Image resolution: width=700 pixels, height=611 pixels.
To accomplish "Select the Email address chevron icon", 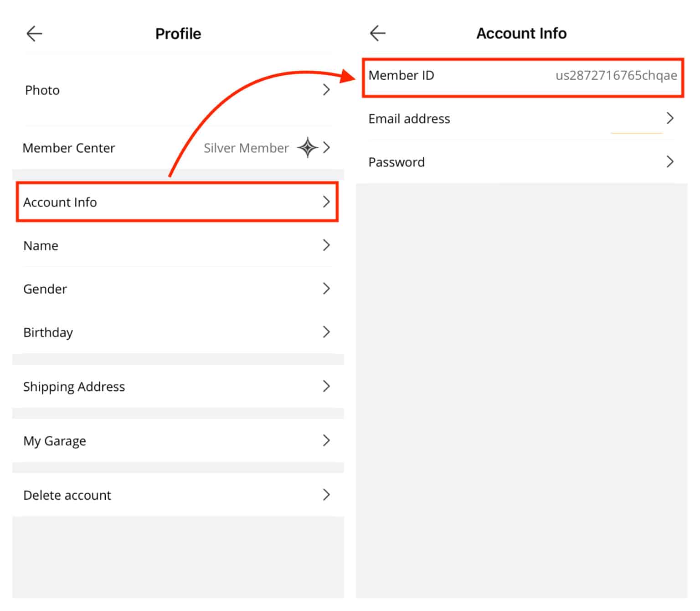I will 670,118.
